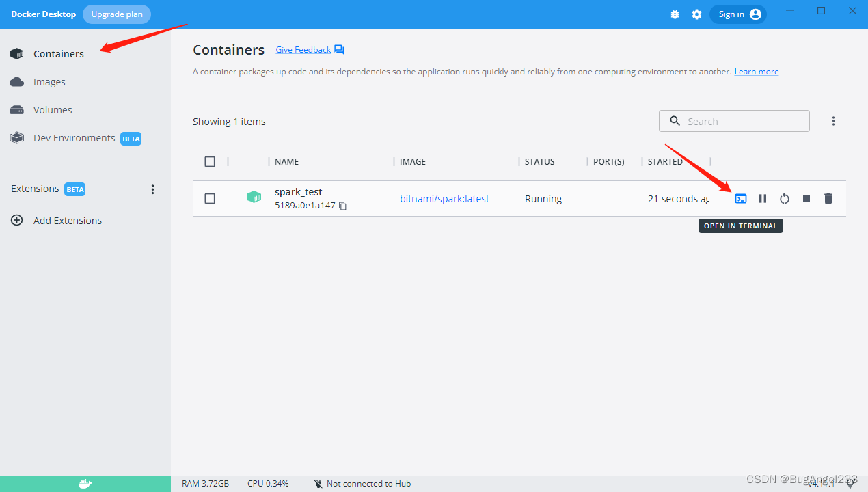
Task: Pause the spark_test container
Action: [x=763, y=198]
